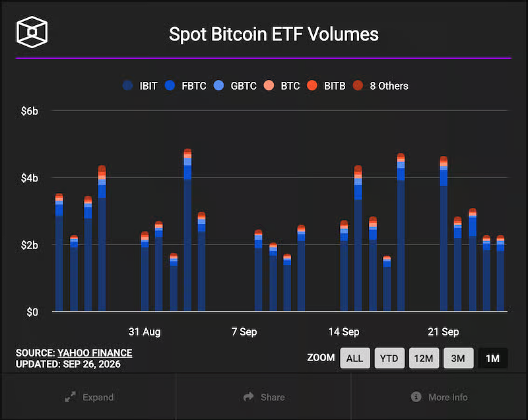
Task: Click the Expand arrows icon
Action: (70, 397)
